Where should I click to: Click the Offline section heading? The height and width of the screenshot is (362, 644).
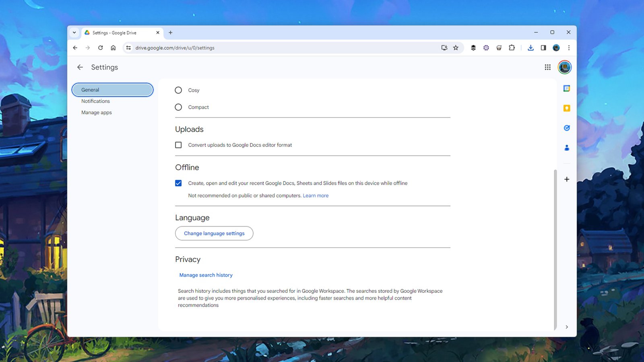click(x=187, y=167)
